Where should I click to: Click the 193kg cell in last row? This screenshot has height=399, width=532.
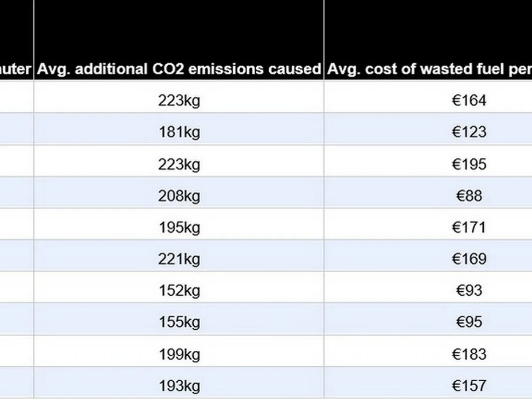(179, 385)
